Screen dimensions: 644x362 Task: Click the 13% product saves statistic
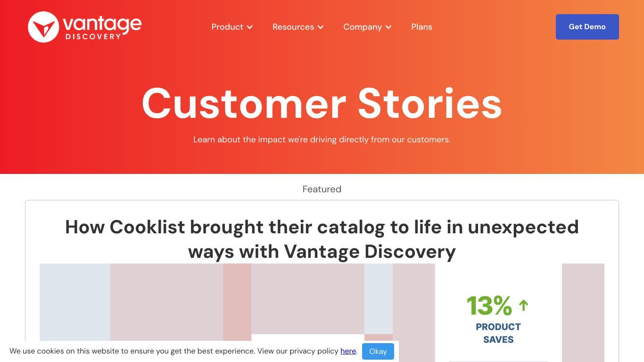tap(489, 305)
